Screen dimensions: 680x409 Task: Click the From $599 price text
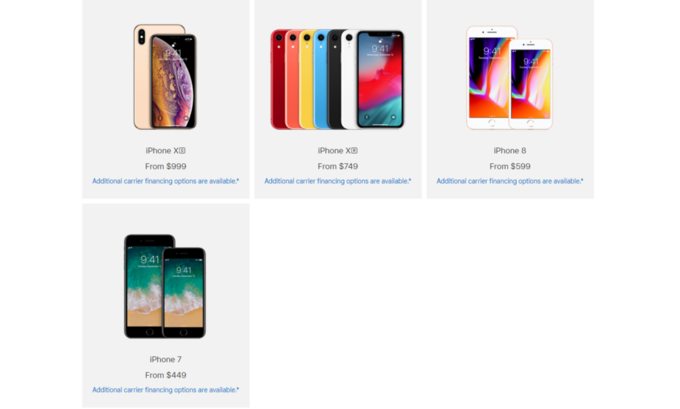click(510, 166)
